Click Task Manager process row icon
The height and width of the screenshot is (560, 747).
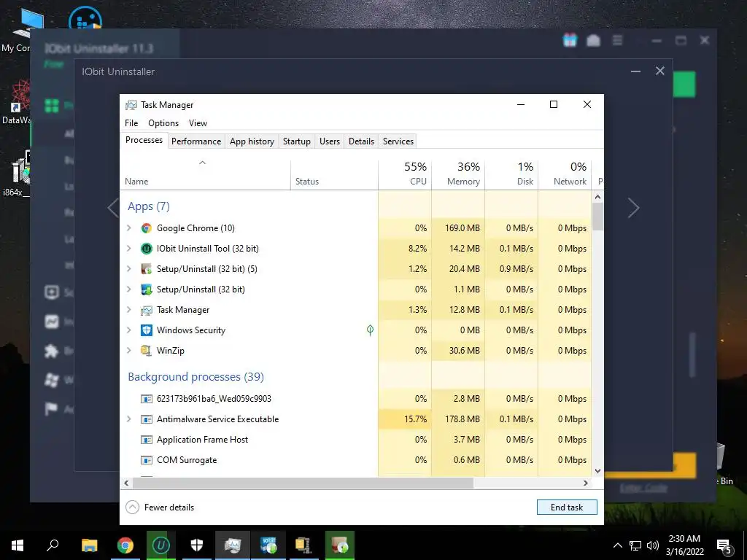[146, 310]
